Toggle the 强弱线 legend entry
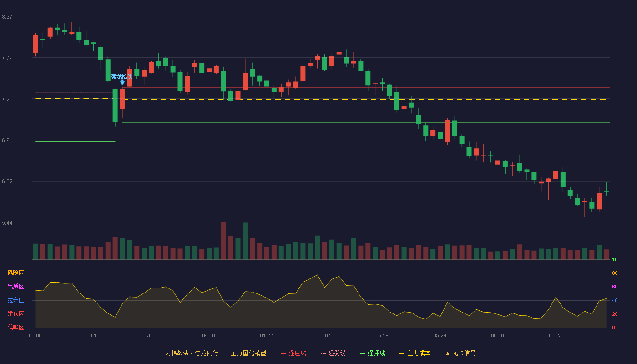Image resolution: width=637 pixels, height=364 pixels. (x=333, y=353)
